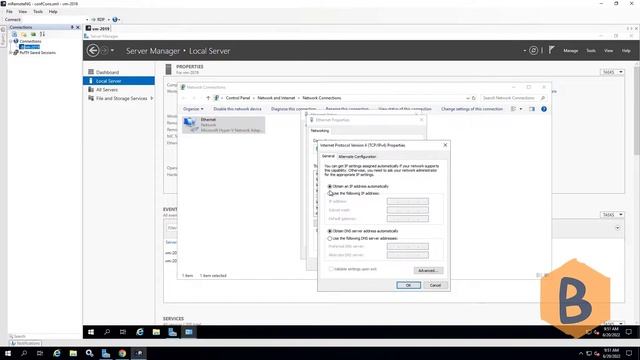
Task: Select Obtain DNS server address automatically
Action: pos(330,231)
